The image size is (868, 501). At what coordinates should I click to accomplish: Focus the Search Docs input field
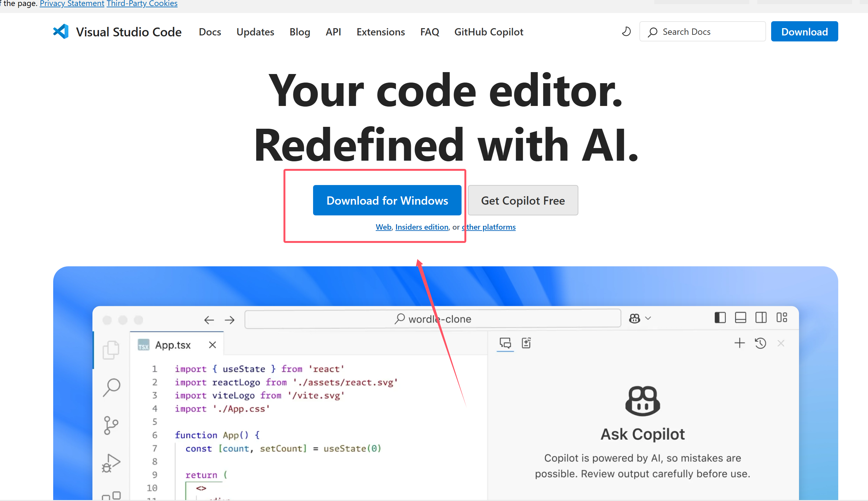(x=702, y=32)
